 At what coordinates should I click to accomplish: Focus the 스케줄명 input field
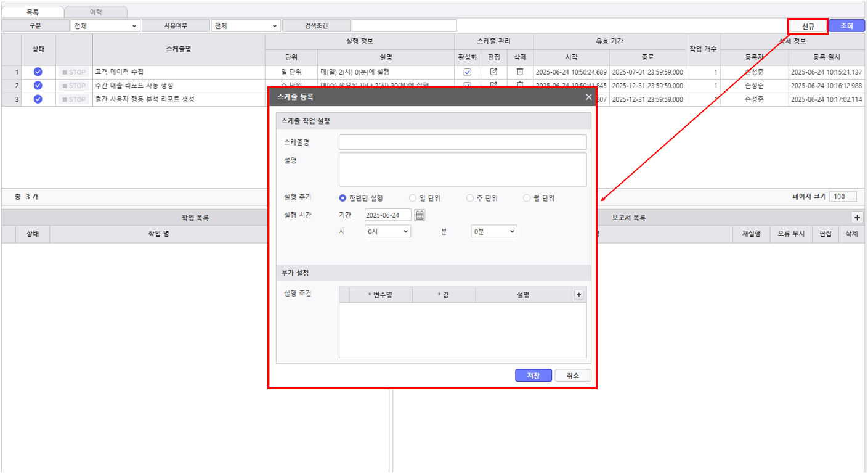pos(462,142)
